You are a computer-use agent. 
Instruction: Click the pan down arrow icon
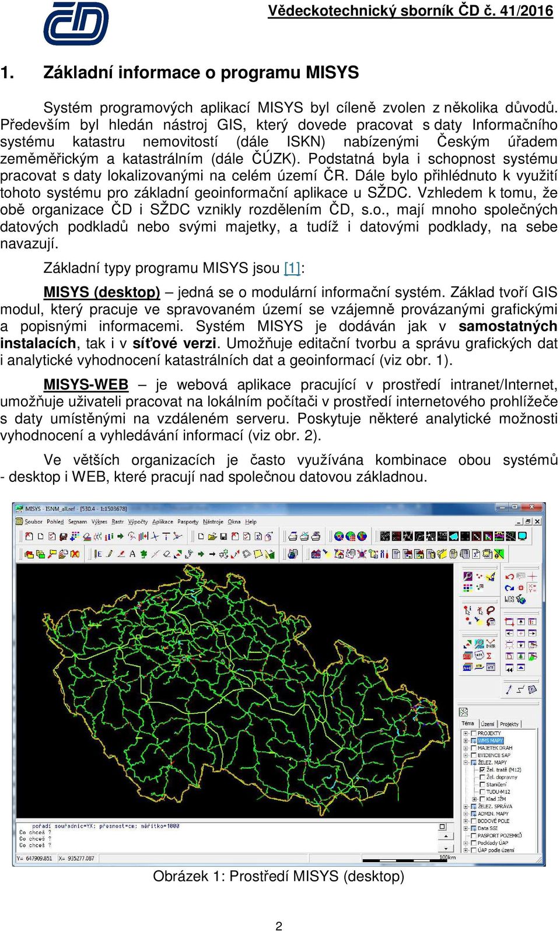tap(521, 645)
